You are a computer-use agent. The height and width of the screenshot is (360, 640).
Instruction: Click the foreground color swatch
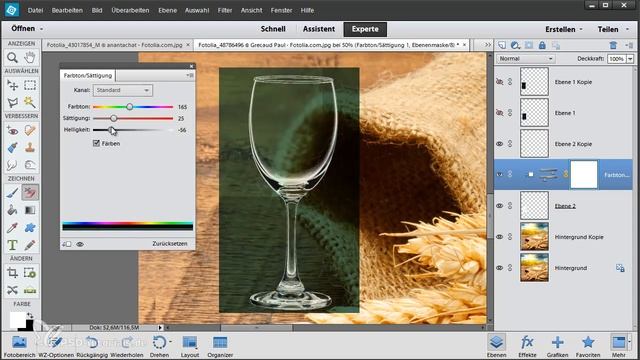(17, 320)
